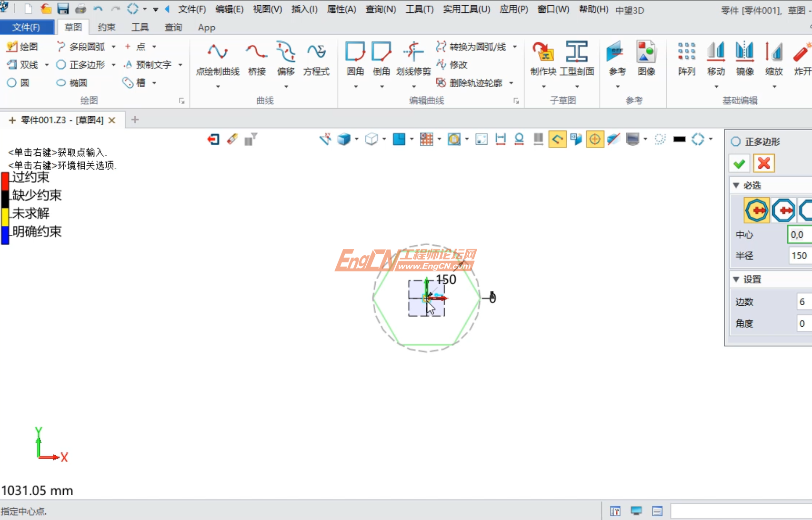Confirm polygon with the green checkmark button
Viewport: 812px width, 520px height.
[739, 163]
